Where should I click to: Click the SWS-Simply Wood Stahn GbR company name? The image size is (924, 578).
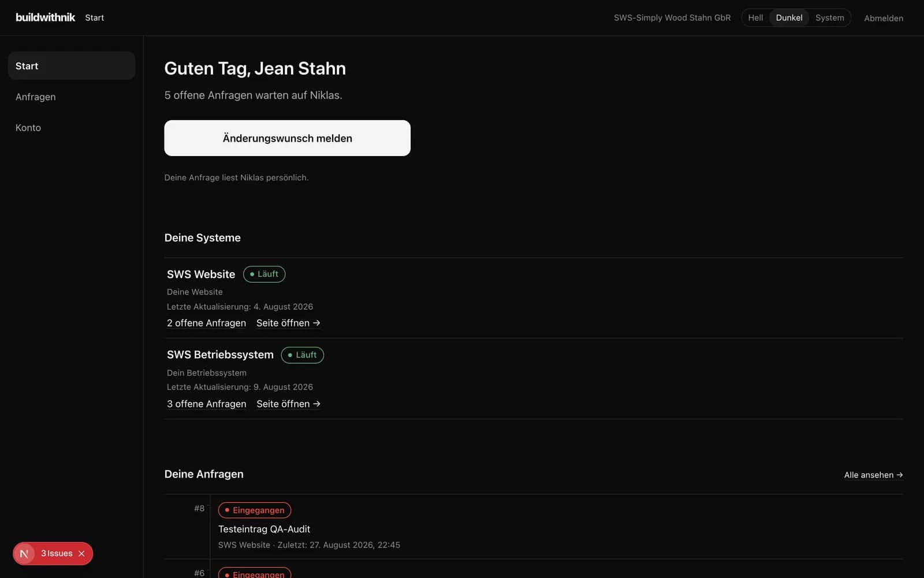click(672, 18)
